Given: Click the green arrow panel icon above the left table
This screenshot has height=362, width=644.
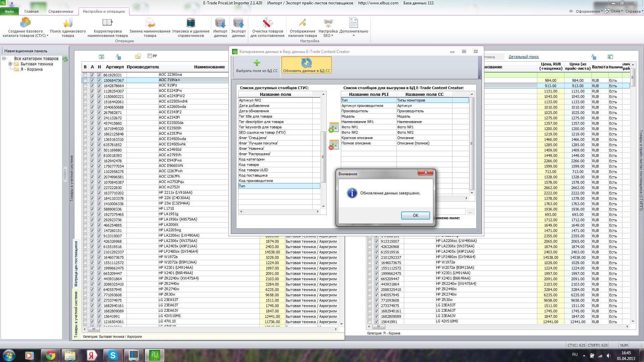Looking at the screenshot, I should [x=102, y=57].
